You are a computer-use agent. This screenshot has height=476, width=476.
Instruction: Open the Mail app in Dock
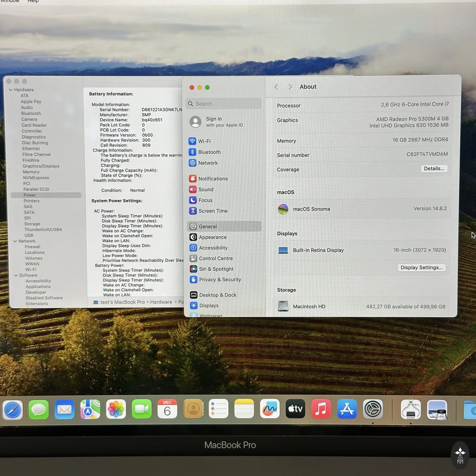click(64, 409)
